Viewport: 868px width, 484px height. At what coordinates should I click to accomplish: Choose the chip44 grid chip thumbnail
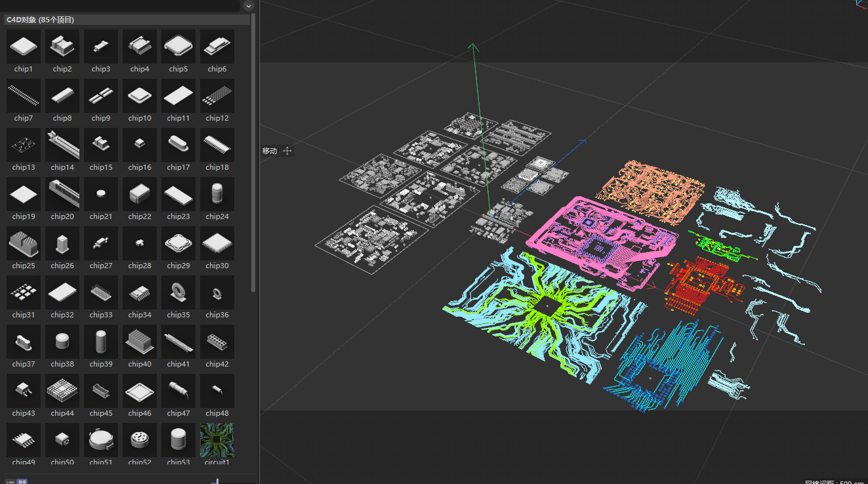(x=62, y=391)
